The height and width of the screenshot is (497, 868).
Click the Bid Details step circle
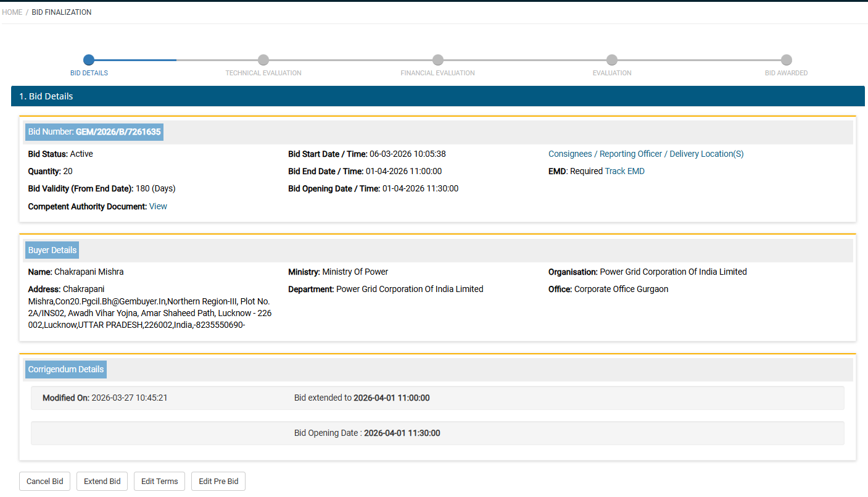coord(89,60)
